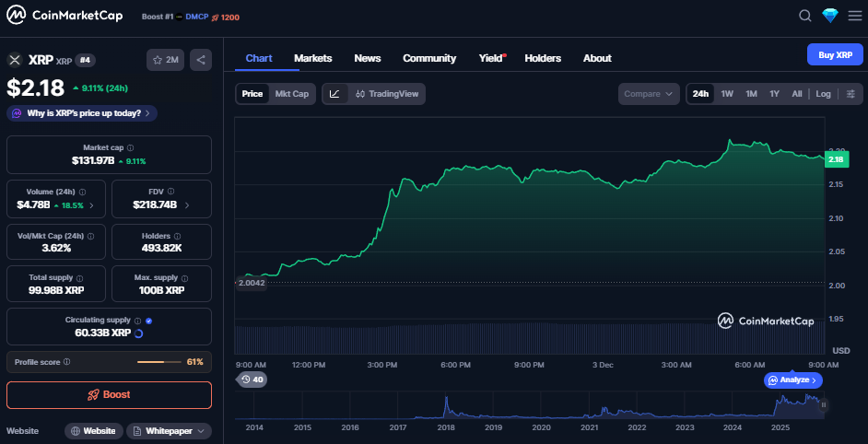The image size is (868, 444).
Task: Click the Profile score progress bar
Action: tap(158, 362)
